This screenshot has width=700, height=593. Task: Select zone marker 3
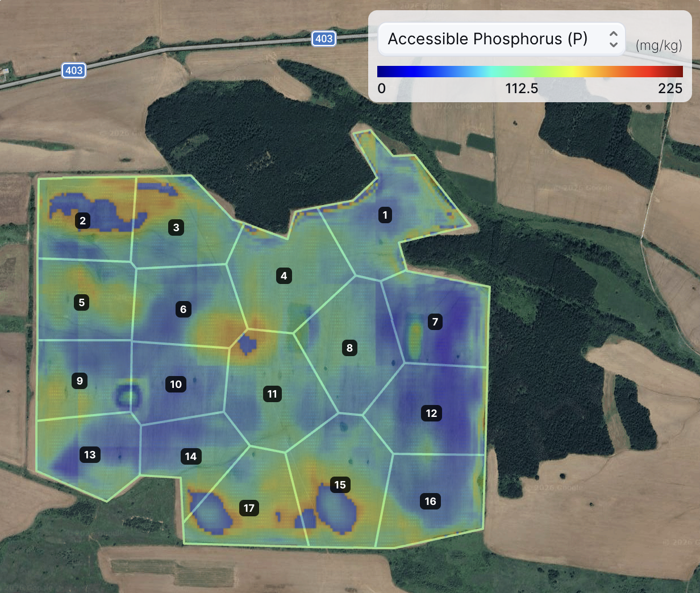point(176,228)
